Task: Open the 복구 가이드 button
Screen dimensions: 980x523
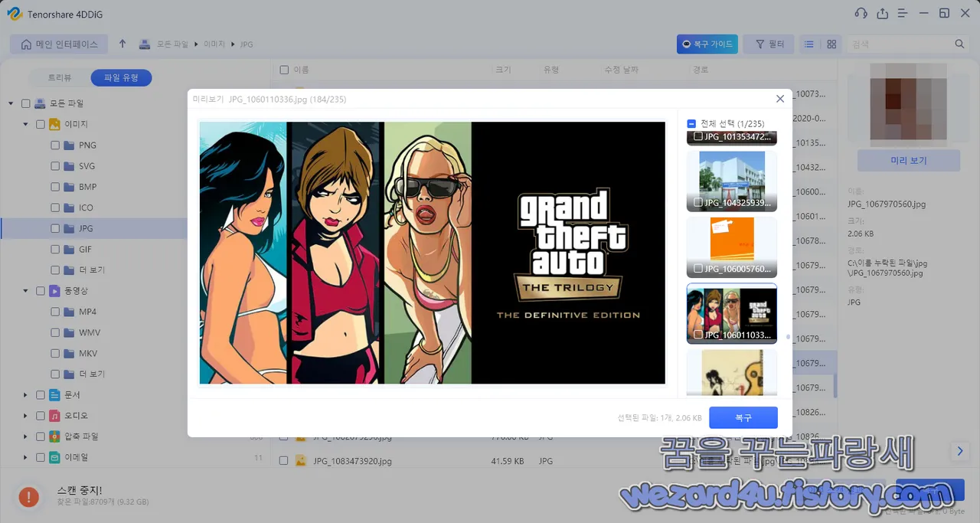Action: 707,44
